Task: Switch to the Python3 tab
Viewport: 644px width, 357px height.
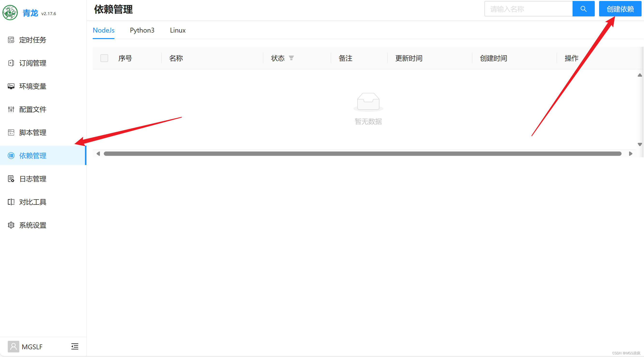Action: 142,30
